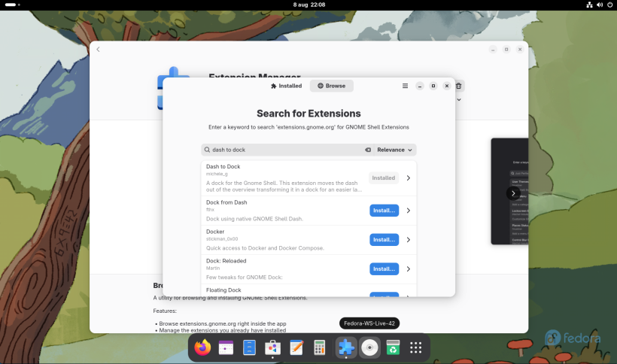Click 'Features:' text in Software window
Screen dimensions: 617x364
click(x=165, y=311)
